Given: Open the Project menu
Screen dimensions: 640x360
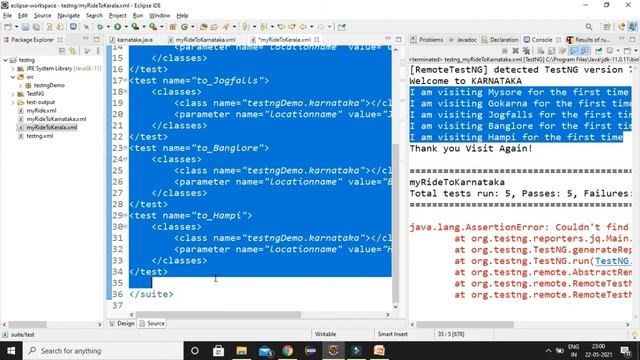Looking at the screenshot, I should click(118, 16).
